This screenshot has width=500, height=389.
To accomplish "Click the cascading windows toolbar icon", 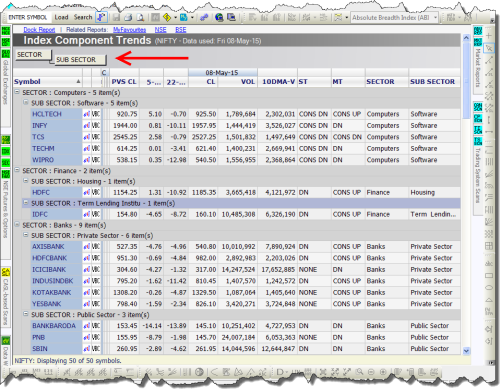I will coord(231,17).
